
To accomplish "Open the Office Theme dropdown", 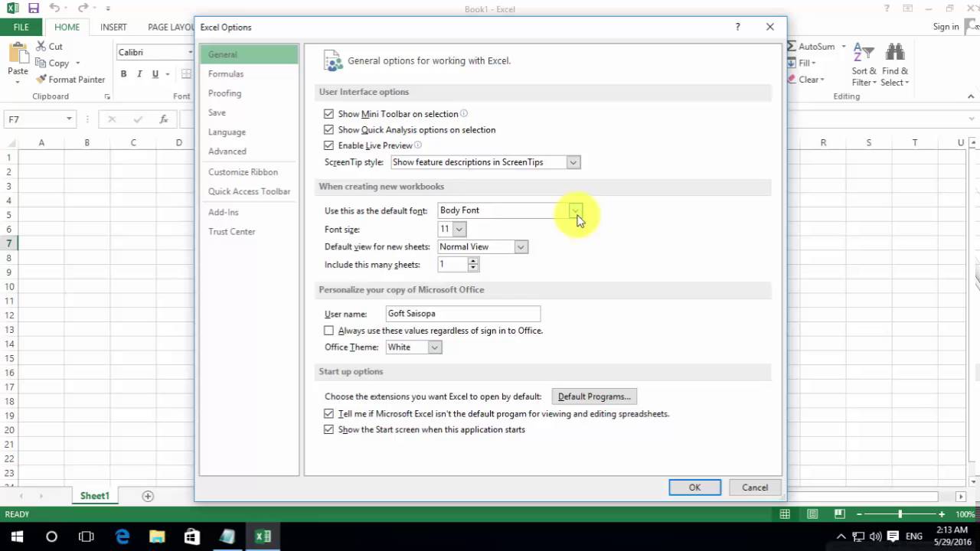I will click(434, 347).
